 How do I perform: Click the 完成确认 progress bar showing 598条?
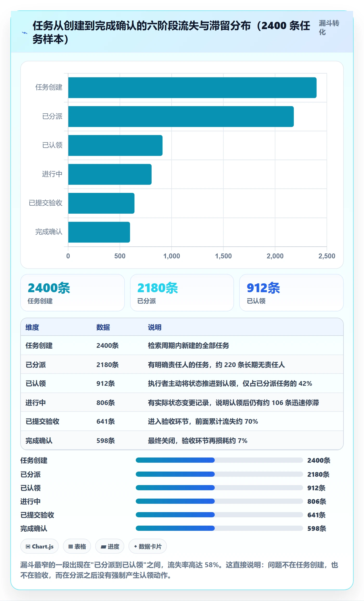219,528
